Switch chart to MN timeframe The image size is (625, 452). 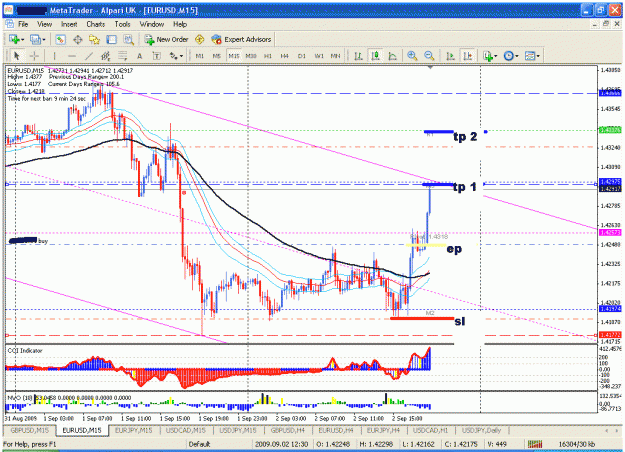[336, 56]
